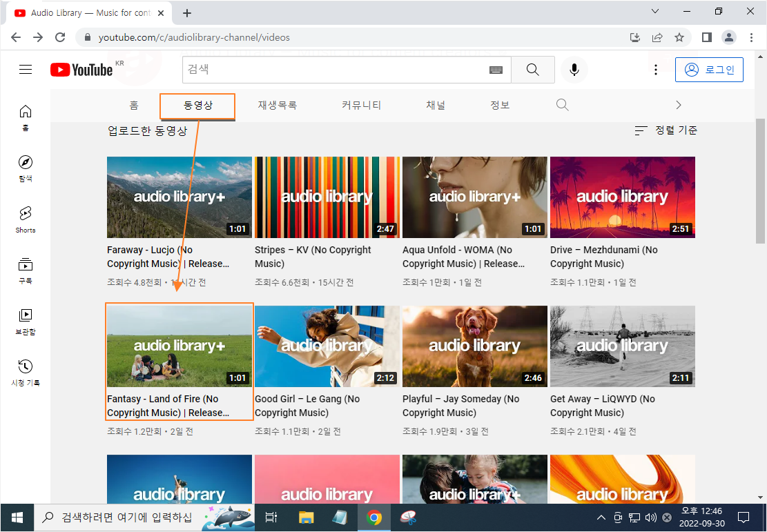
Task: Click the Stripes colorful striped thumbnail
Action: tap(327, 197)
